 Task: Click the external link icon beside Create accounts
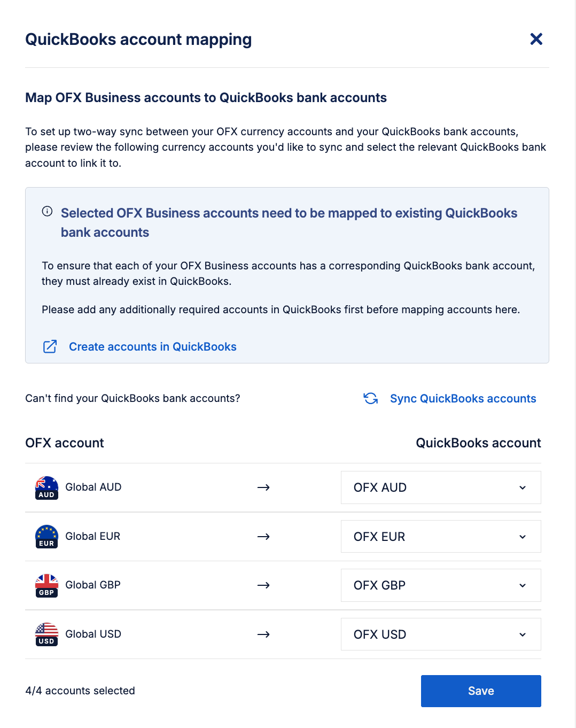click(50, 346)
